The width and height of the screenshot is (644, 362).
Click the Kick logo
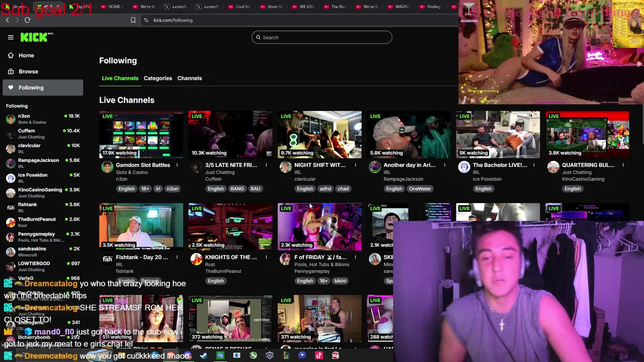[x=37, y=37]
